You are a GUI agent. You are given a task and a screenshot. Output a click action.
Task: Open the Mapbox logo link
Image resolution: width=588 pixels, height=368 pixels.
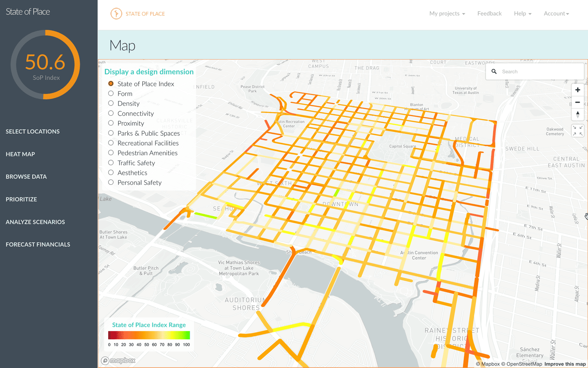(118, 361)
